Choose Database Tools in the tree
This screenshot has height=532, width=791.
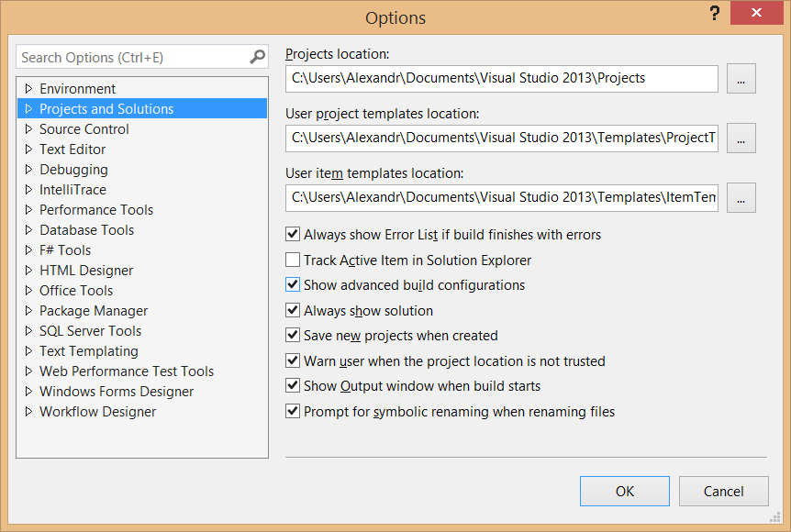click(x=87, y=230)
